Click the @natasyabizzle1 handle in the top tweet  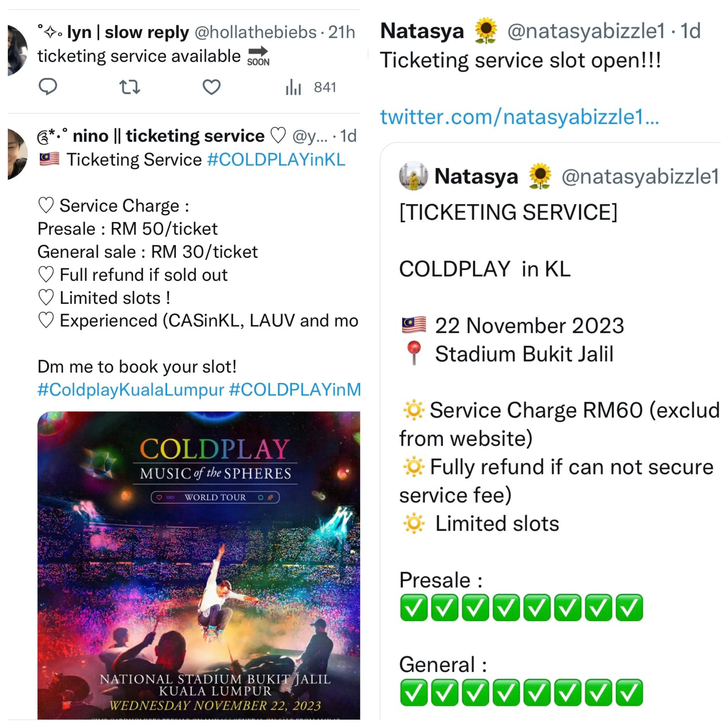tap(586, 31)
